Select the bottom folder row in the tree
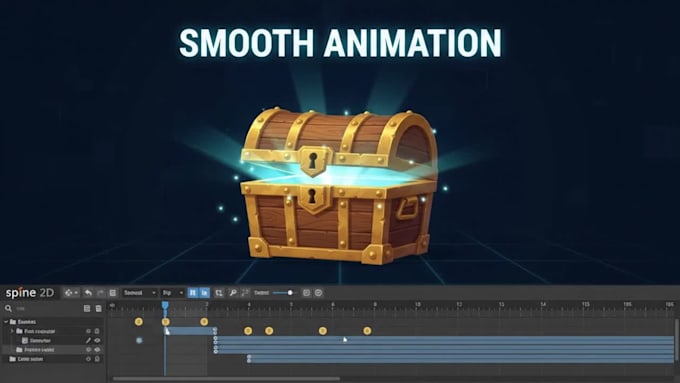680x383 pixels. point(52,359)
